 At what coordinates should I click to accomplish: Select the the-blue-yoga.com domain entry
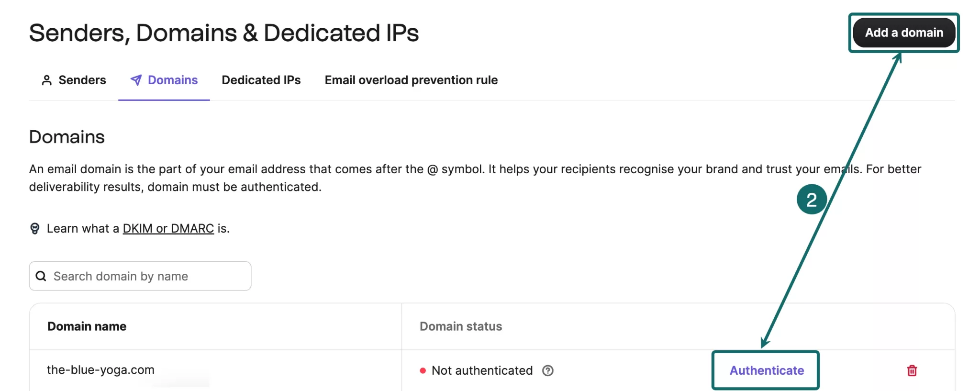(x=100, y=370)
